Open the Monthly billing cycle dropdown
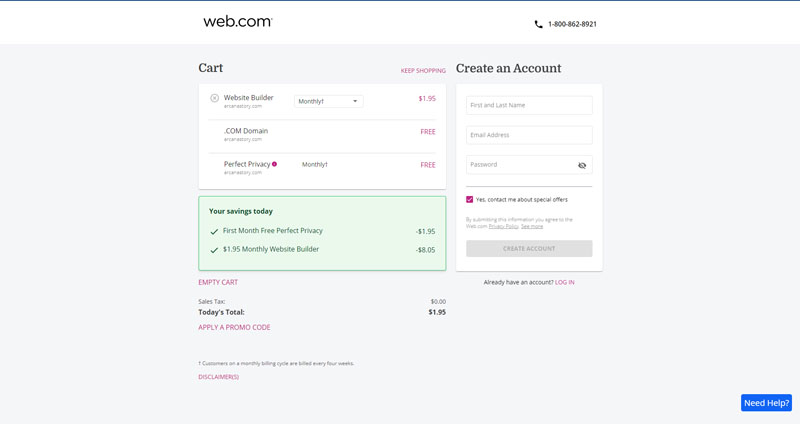Image resolution: width=800 pixels, height=424 pixels. coord(329,101)
